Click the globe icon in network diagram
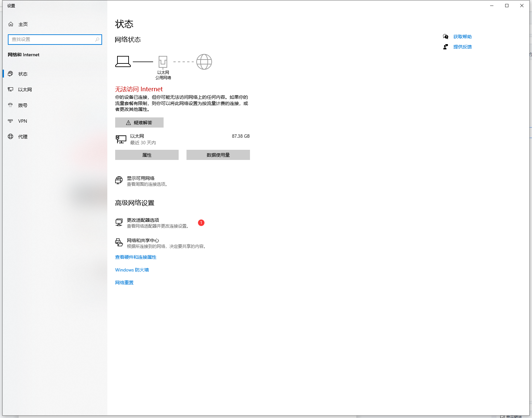This screenshot has width=532, height=418. 204,62
